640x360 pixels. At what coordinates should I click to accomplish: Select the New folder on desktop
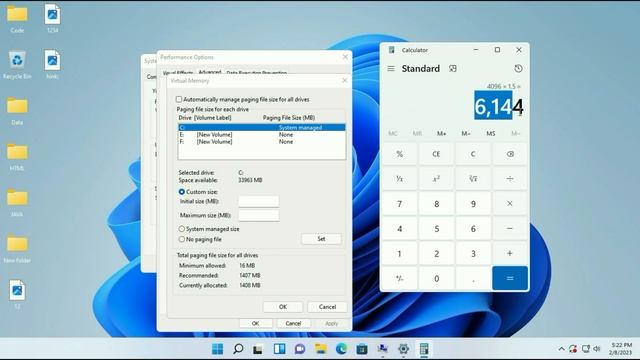[x=17, y=249]
